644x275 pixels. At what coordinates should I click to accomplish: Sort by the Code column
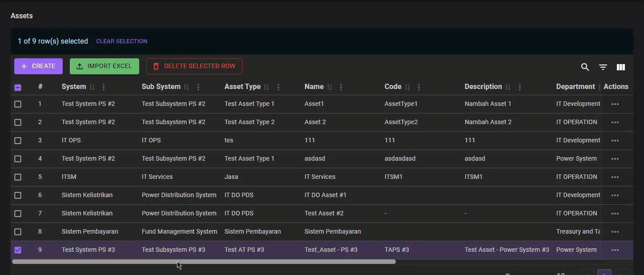(407, 87)
